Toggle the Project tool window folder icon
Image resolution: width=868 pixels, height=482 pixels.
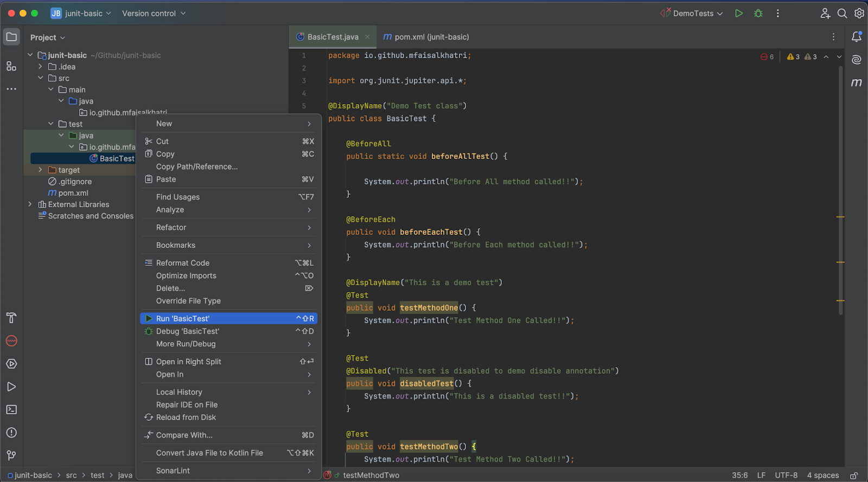point(11,37)
